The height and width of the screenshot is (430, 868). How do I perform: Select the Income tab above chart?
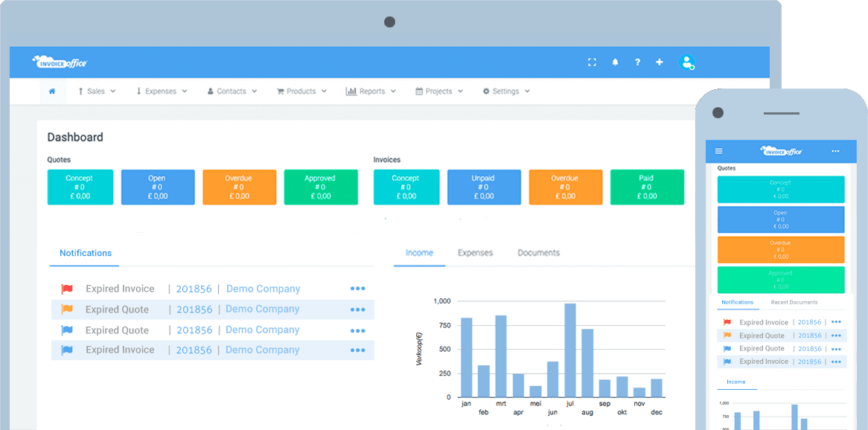pos(419,253)
